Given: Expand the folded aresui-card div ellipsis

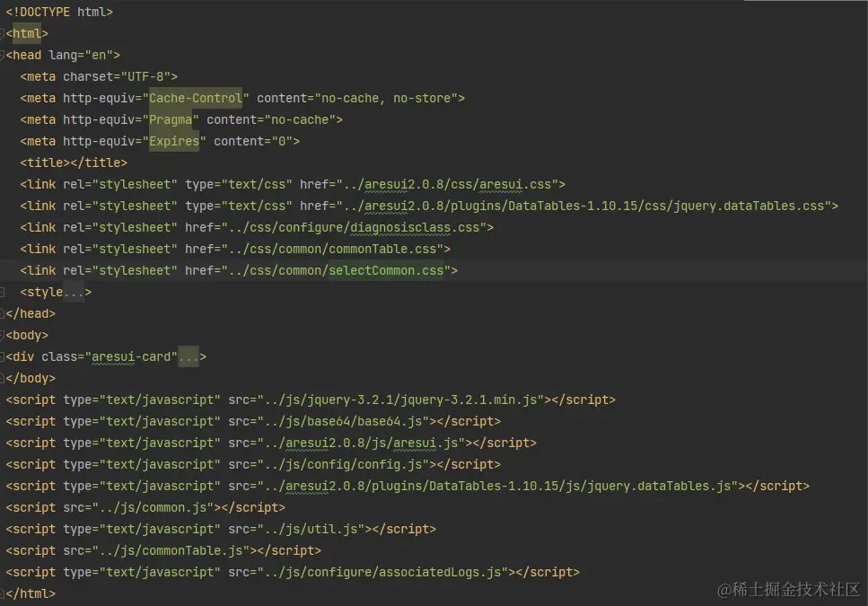Looking at the screenshot, I should pos(189,357).
